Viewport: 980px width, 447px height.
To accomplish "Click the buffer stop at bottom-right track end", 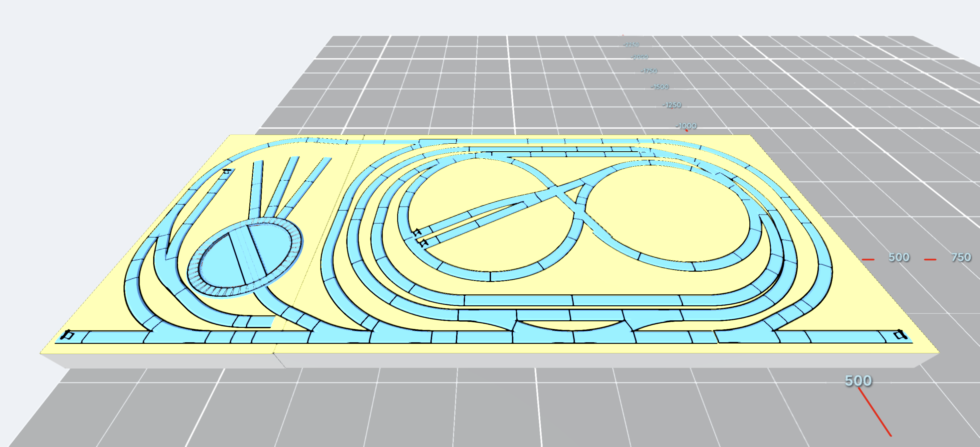I will pos(900,334).
